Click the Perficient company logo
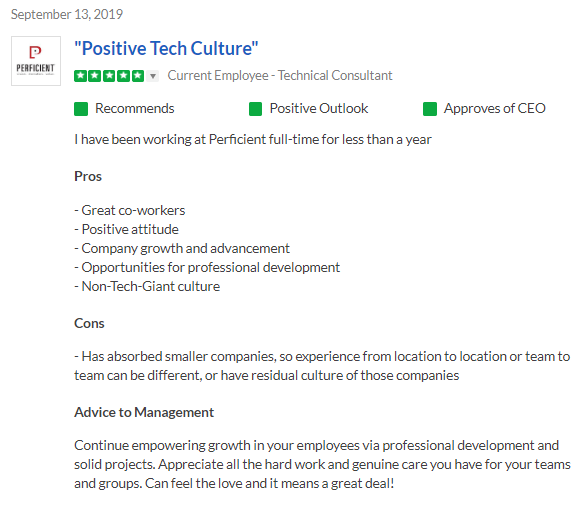Image resolution: width=583 pixels, height=507 pixels. (x=36, y=61)
